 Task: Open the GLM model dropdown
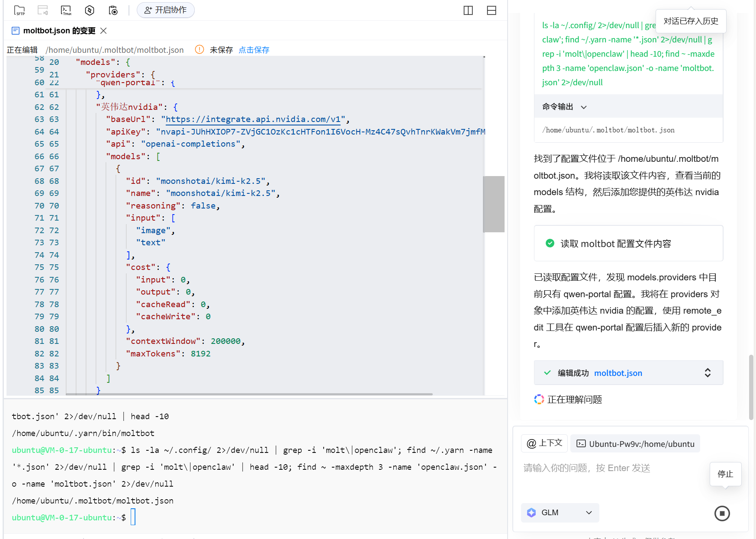(x=560, y=513)
